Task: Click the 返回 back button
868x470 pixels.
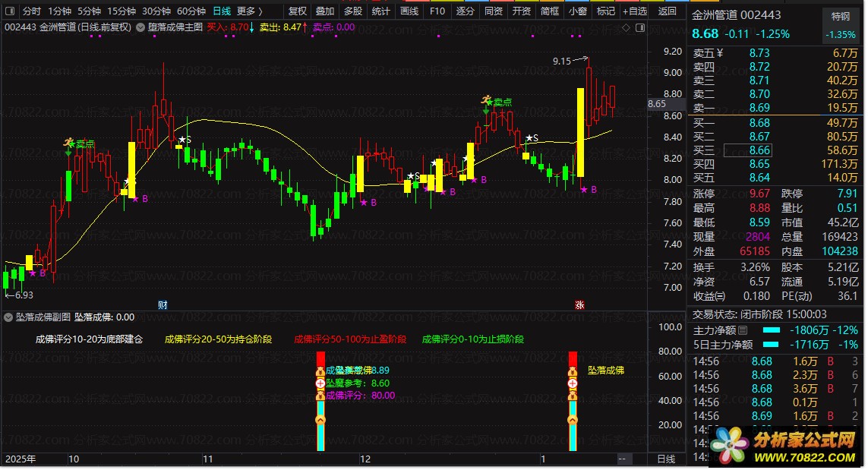Action: [667, 11]
